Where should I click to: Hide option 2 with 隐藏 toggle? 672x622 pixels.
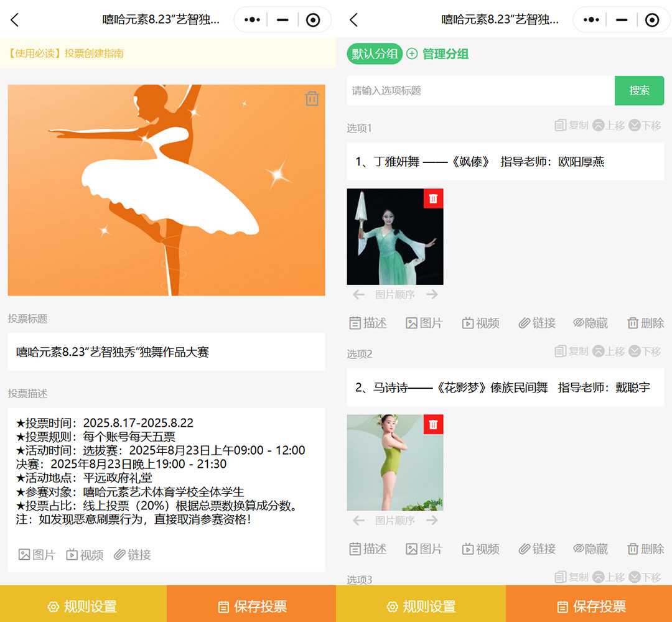pyautogui.click(x=590, y=549)
